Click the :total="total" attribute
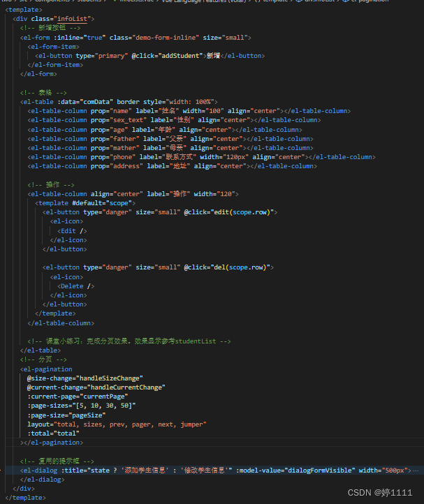The width and height of the screenshot is (424, 504). coord(53,433)
